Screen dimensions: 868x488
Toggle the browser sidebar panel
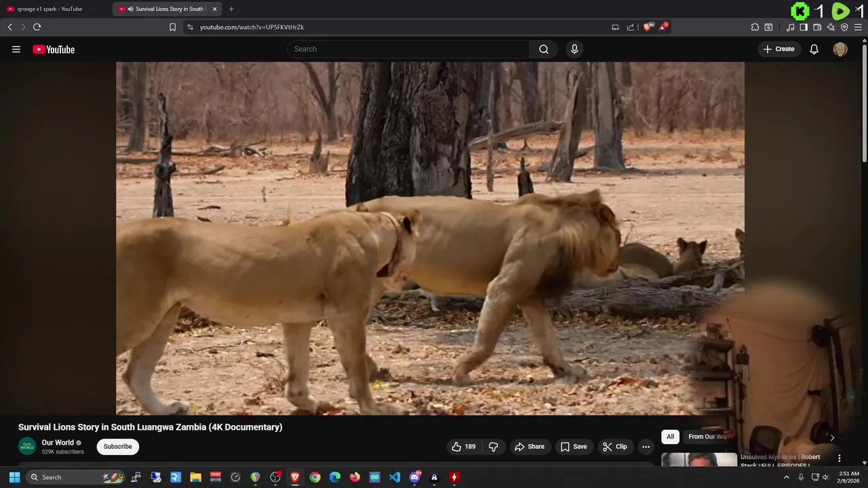click(x=804, y=27)
